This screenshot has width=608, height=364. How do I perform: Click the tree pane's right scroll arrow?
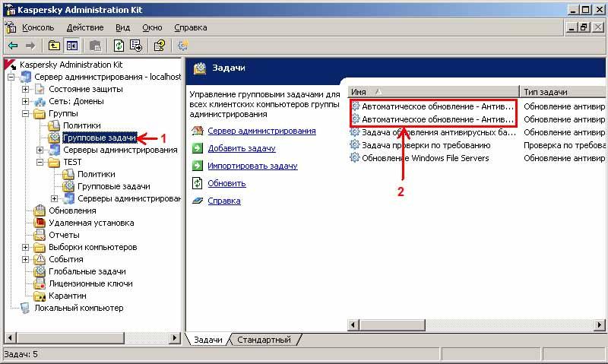pyautogui.click(x=175, y=338)
